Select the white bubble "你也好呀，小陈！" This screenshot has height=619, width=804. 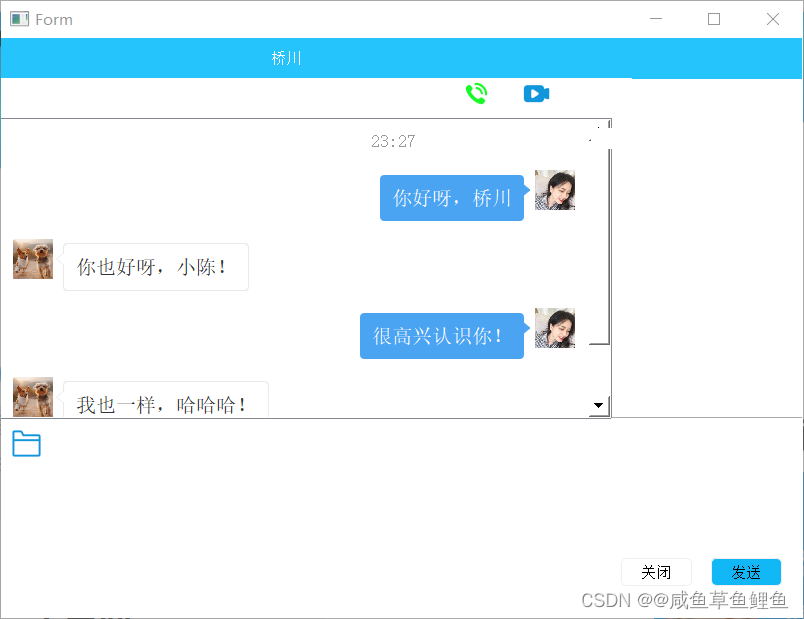[155, 267]
